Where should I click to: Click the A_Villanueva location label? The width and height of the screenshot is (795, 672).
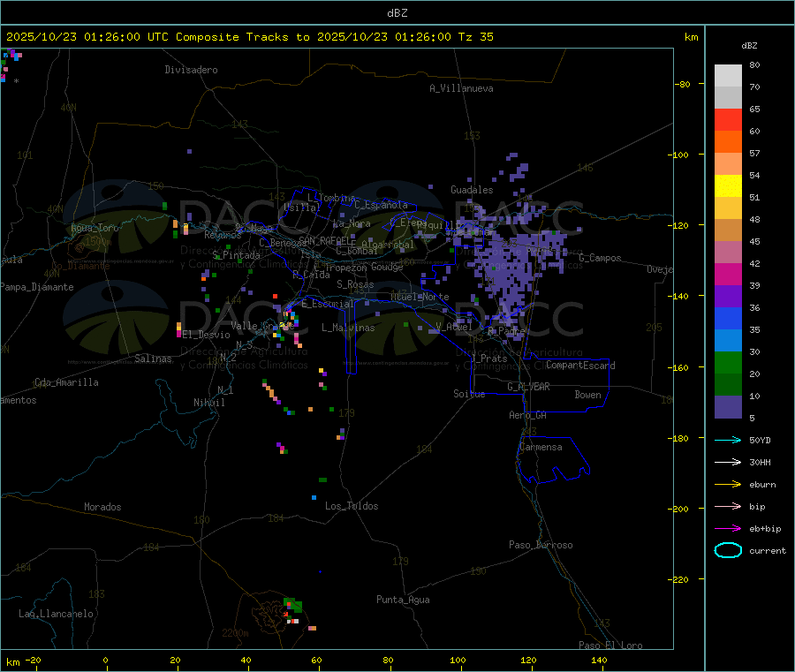click(461, 88)
